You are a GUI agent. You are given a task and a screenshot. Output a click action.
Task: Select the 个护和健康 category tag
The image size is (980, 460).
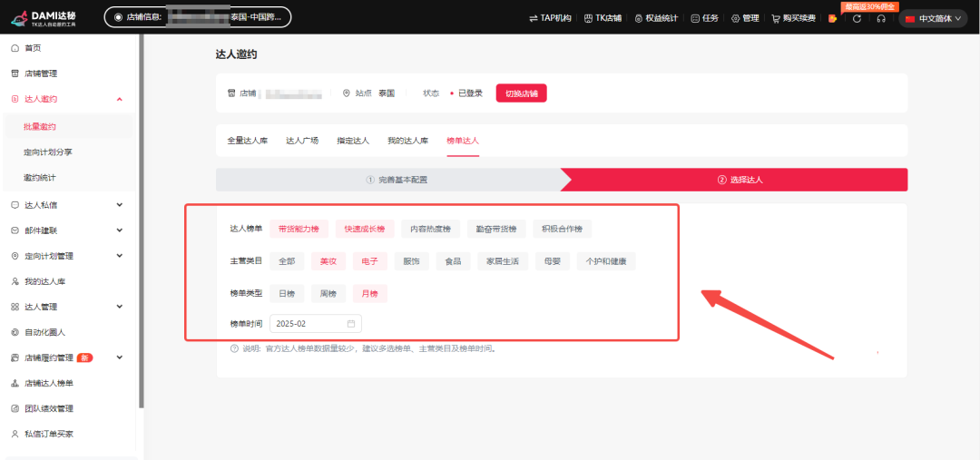click(606, 261)
